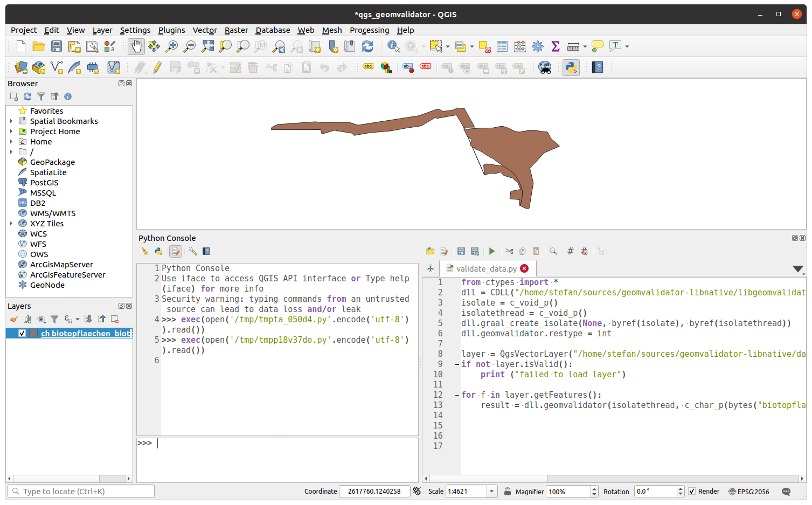812x505 pixels.
Task: Activate the Identify Features tool
Action: coord(394,46)
